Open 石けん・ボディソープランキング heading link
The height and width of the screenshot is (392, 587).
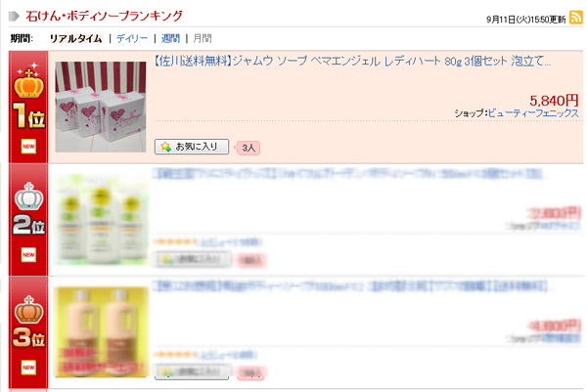point(104,16)
